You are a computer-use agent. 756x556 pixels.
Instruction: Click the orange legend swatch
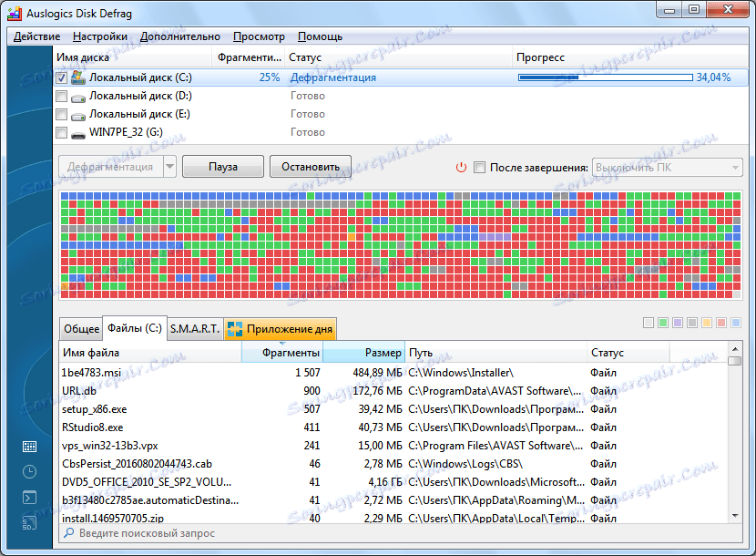pos(707,323)
